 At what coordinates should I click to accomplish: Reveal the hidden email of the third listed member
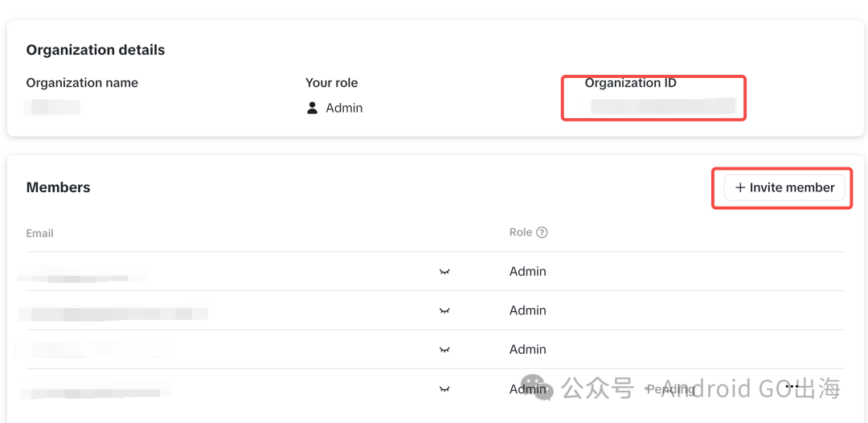point(444,349)
